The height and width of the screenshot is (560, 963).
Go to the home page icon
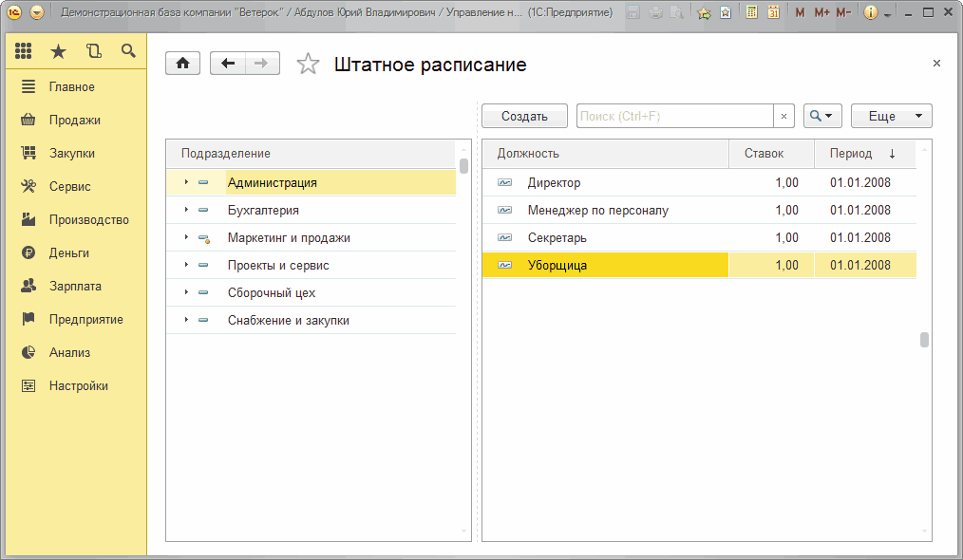tap(183, 64)
